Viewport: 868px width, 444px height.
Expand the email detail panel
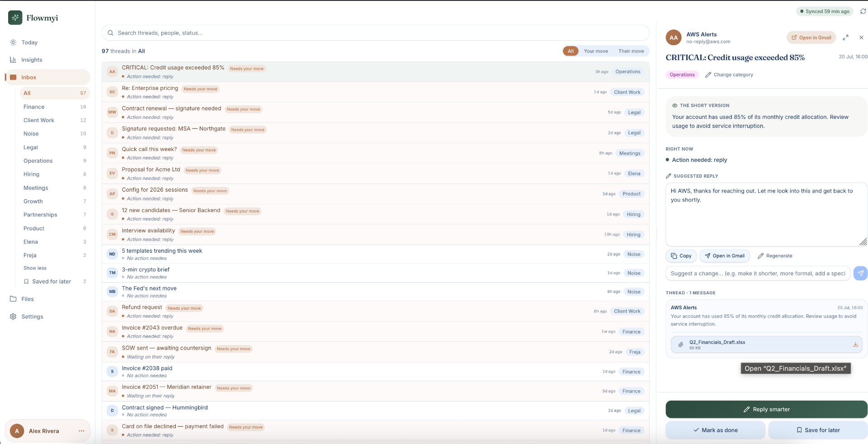[845, 38]
